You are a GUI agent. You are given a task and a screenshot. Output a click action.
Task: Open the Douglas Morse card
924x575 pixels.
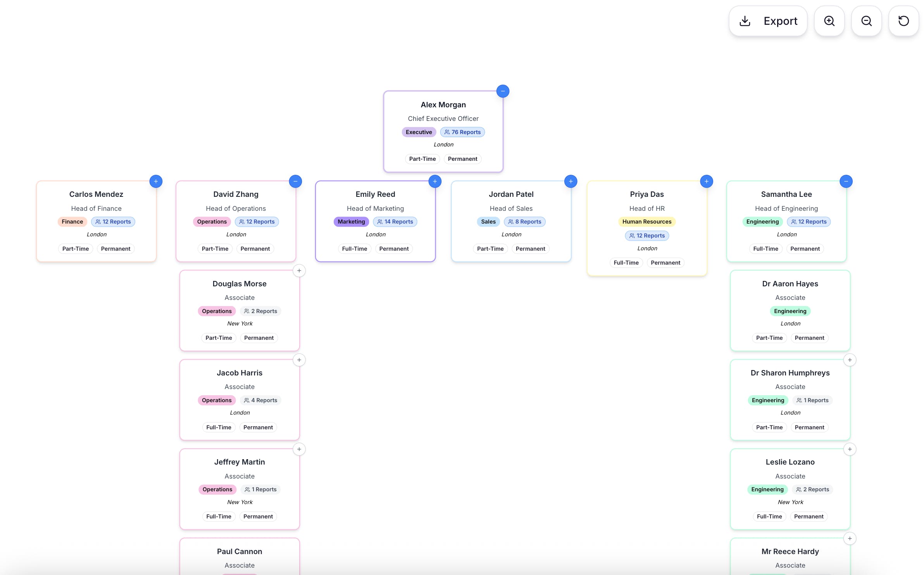pos(240,311)
